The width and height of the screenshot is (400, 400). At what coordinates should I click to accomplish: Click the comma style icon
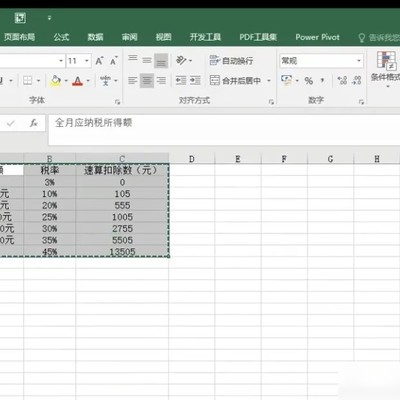322,80
